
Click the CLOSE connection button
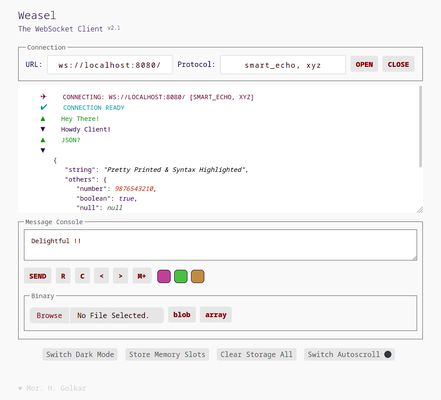click(x=398, y=64)
